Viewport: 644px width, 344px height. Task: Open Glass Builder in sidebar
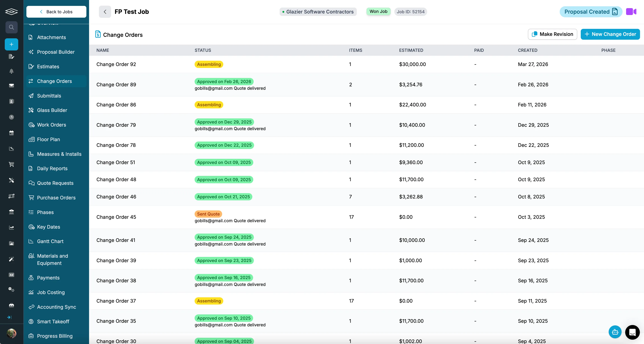[56, 110]
